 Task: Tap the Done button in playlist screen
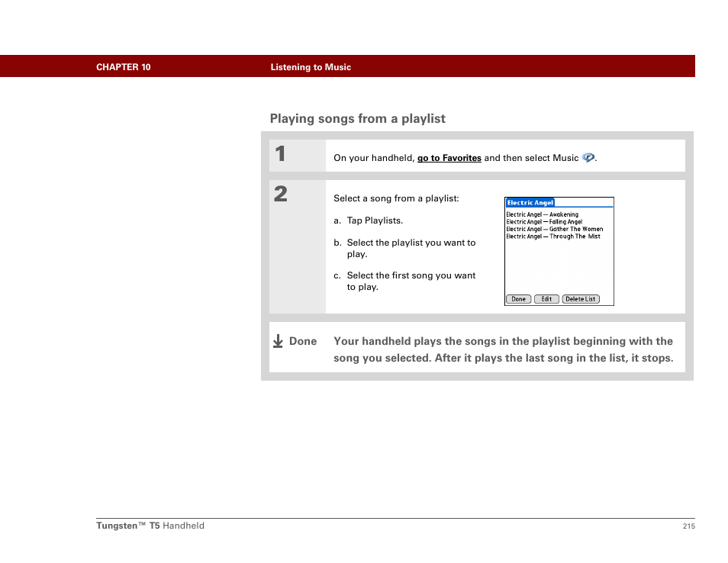coord(518,299)
